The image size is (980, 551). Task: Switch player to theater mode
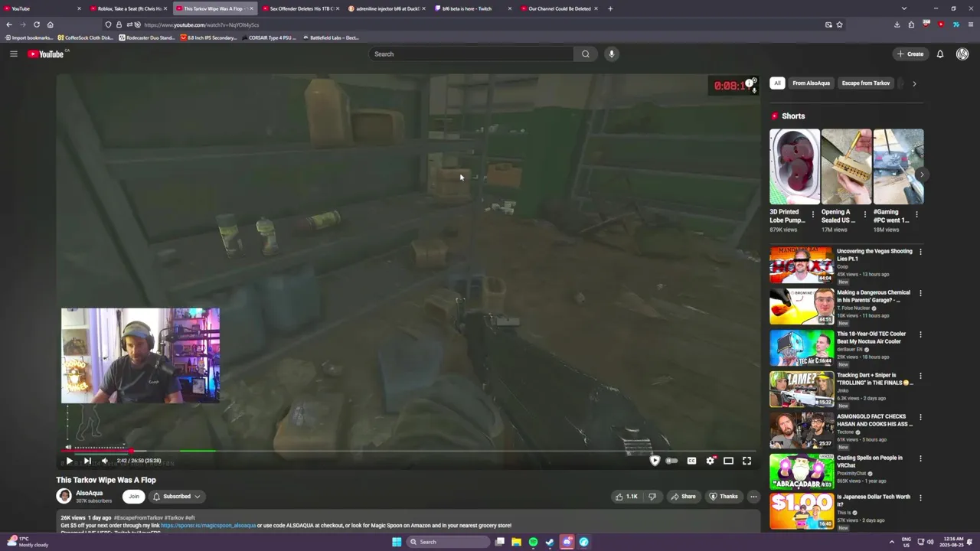click(x=728, y=461)
